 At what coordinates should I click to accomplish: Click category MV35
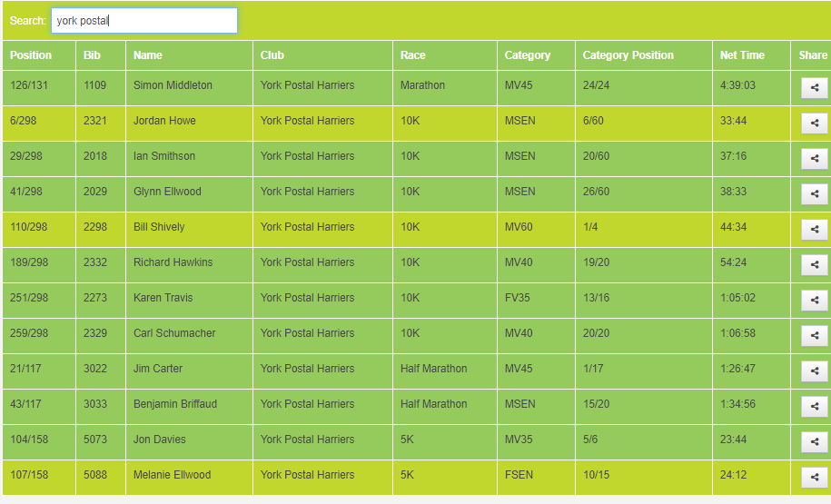pyautogui.click(x=519, y=440)
